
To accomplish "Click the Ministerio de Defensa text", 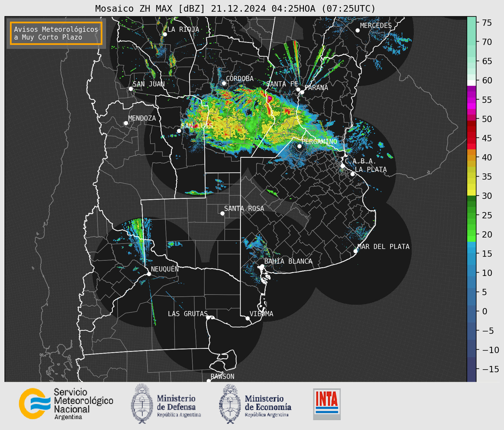I will pyautogui.click(x=179, y=406).
